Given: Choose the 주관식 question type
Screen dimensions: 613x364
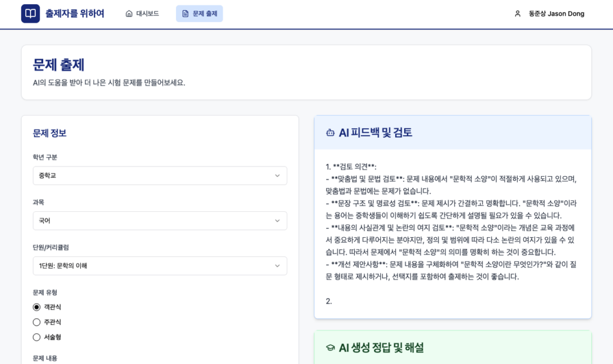Looking at the screenshot, I should [x=37, y=322].
